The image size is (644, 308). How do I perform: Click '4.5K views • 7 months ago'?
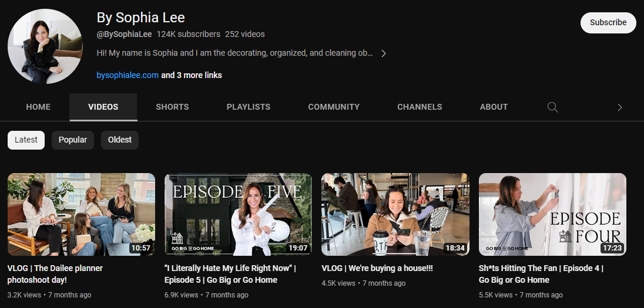pyautogui.click(x=364, y=283)
